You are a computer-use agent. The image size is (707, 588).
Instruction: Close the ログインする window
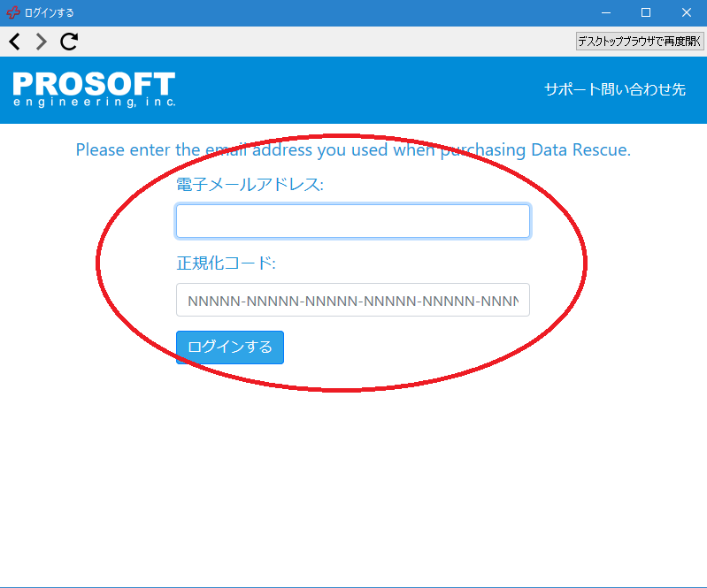coord(687,13)
